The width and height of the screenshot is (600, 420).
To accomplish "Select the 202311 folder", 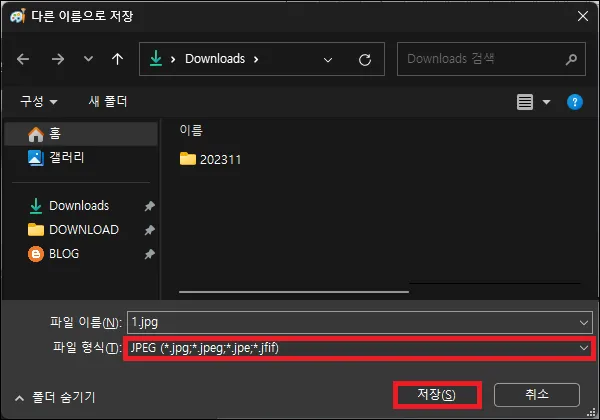I will pos(210,159).
